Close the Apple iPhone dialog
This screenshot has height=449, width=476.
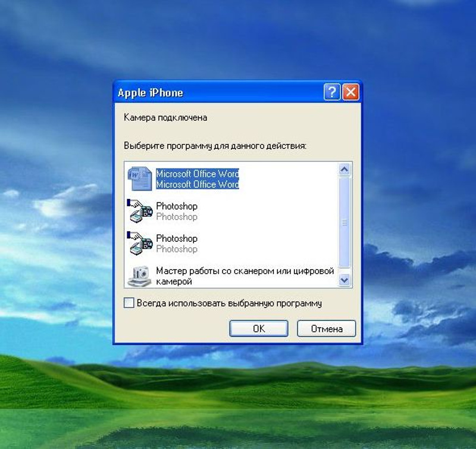click(350, 92)
